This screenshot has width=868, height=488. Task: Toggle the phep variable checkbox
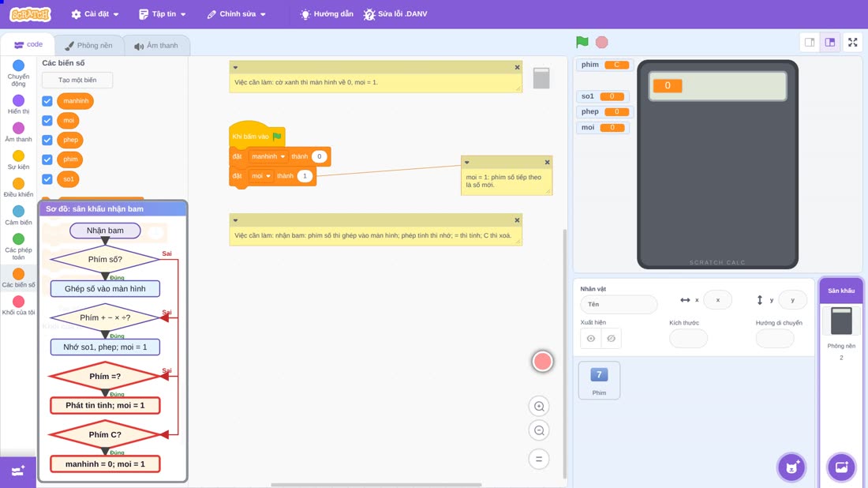click(x=47, y=140)
